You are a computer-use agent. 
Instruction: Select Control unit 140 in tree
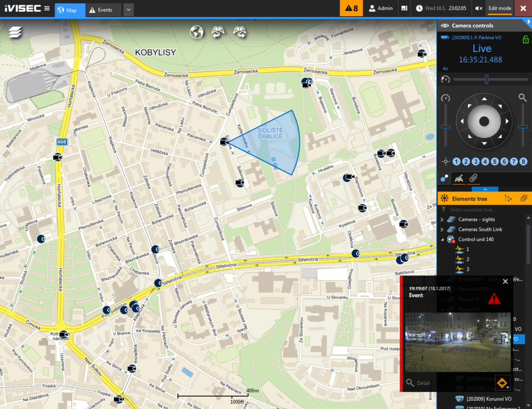(476, 239)
